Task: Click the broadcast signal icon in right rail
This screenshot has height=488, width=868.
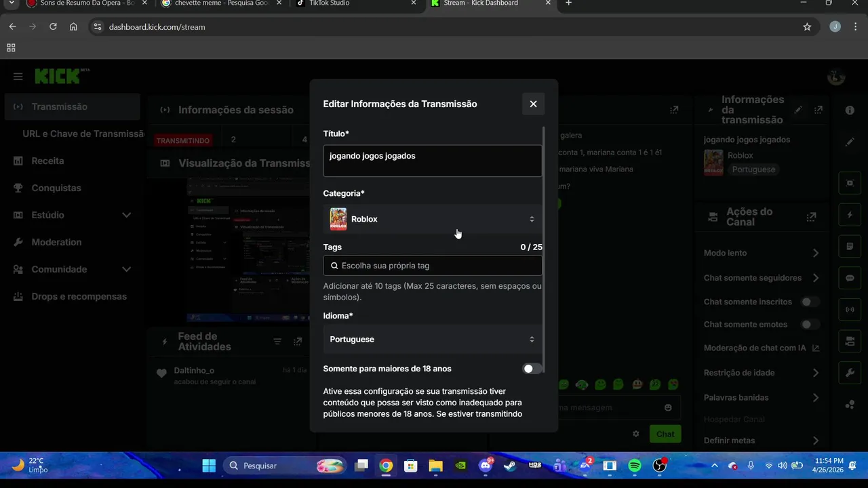Action: [850, 310]
